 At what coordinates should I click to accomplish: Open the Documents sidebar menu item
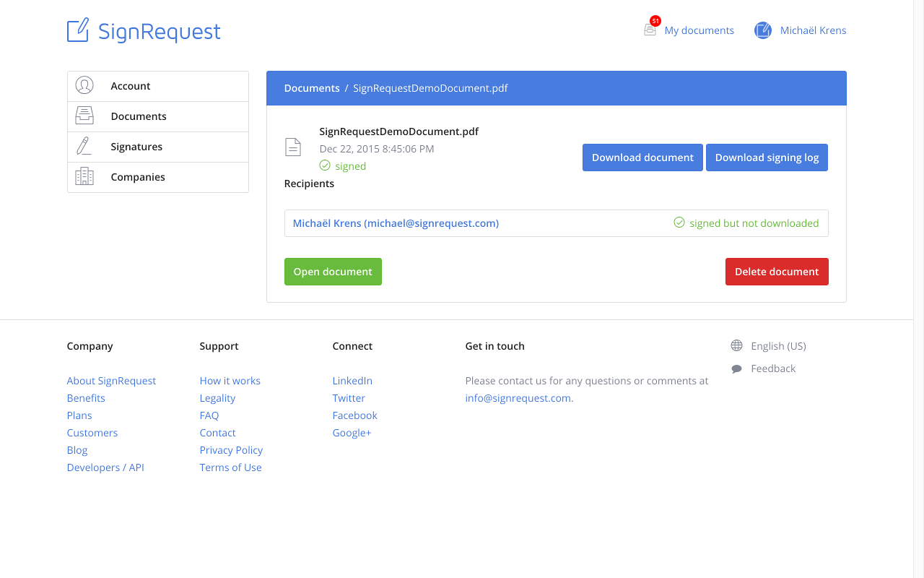click(158, 116)
